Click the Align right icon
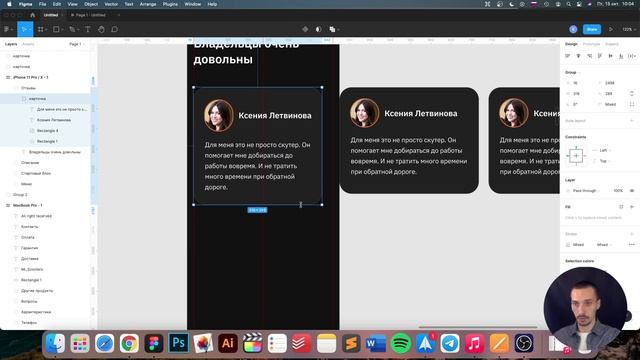This screenshot has width=640, height=360. tap(589, 56)
